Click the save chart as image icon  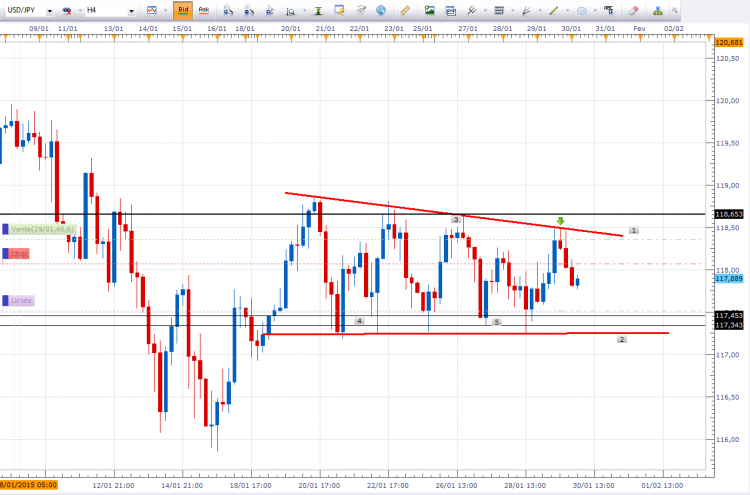point(430,10)
